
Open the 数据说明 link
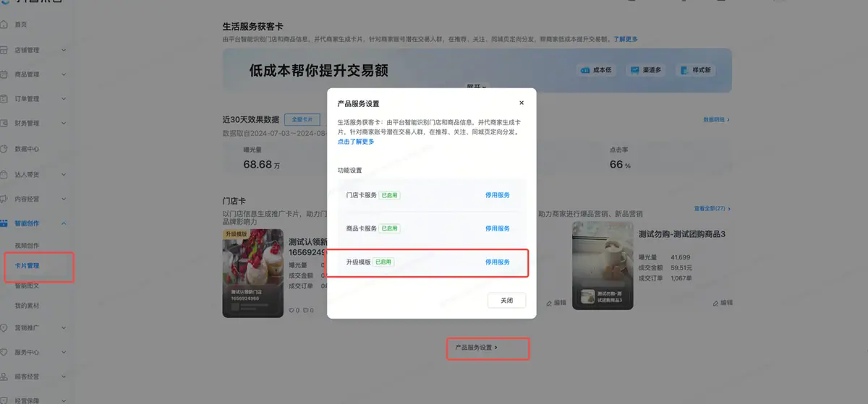click(x=716, y=119)
